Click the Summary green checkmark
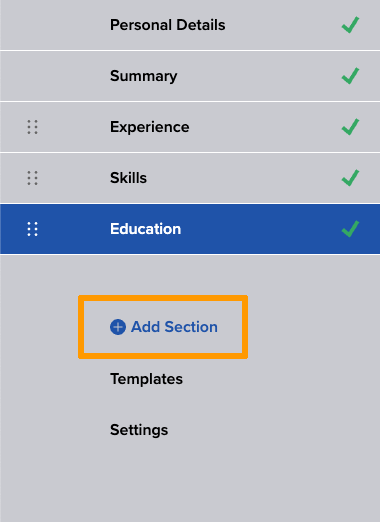Image resolution: width=380 pixels, height=522 pixels. [x=350, y=76]
